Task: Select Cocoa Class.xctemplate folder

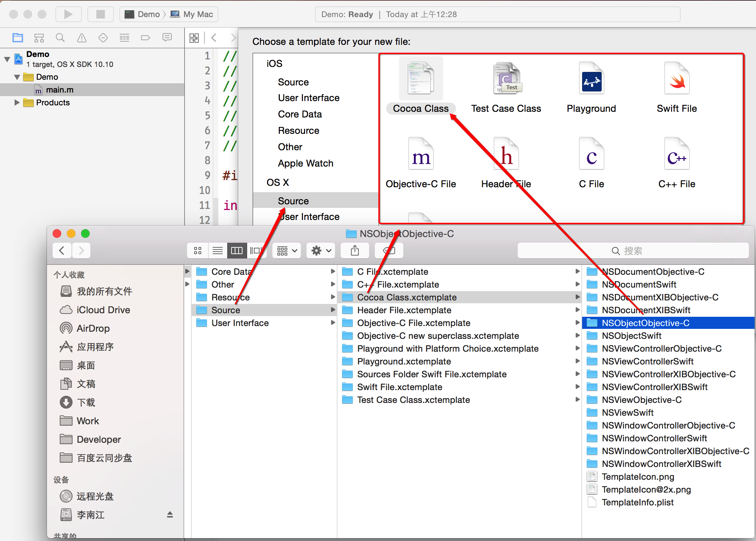Action: 459,297
